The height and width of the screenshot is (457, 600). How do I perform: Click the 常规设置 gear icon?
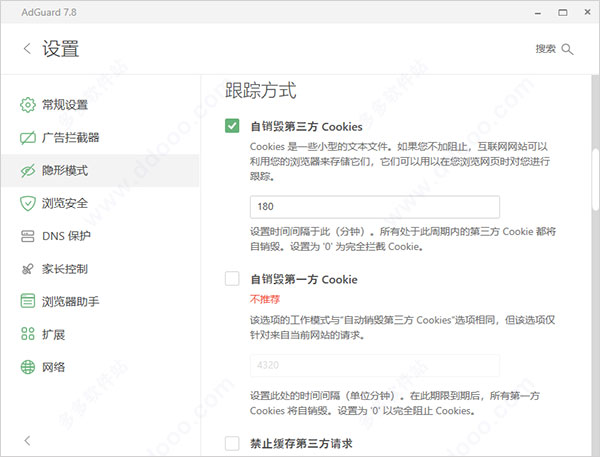pyautogui.click(x=28, y=105)
